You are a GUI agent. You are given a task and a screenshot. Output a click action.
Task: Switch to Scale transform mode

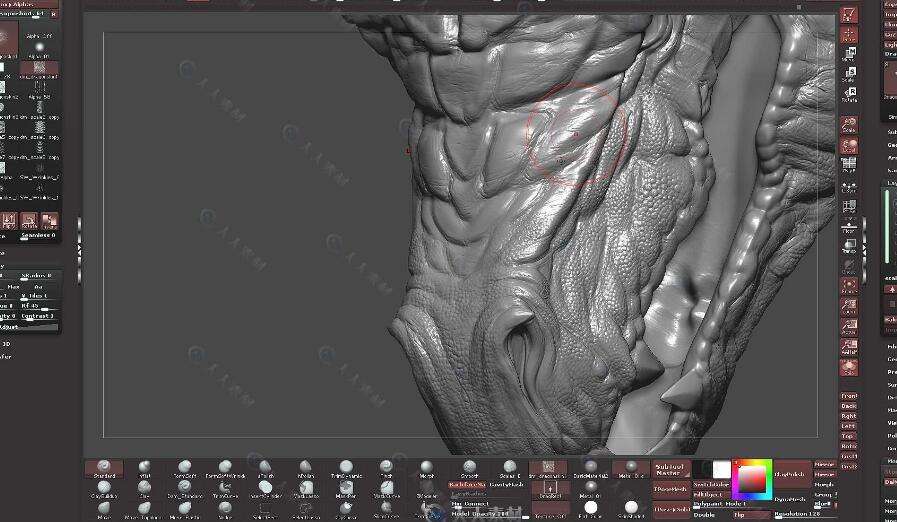850,75
